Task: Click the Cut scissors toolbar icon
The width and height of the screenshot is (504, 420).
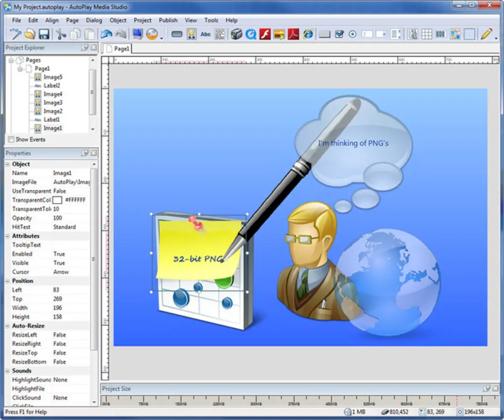Action: [60, 34]
